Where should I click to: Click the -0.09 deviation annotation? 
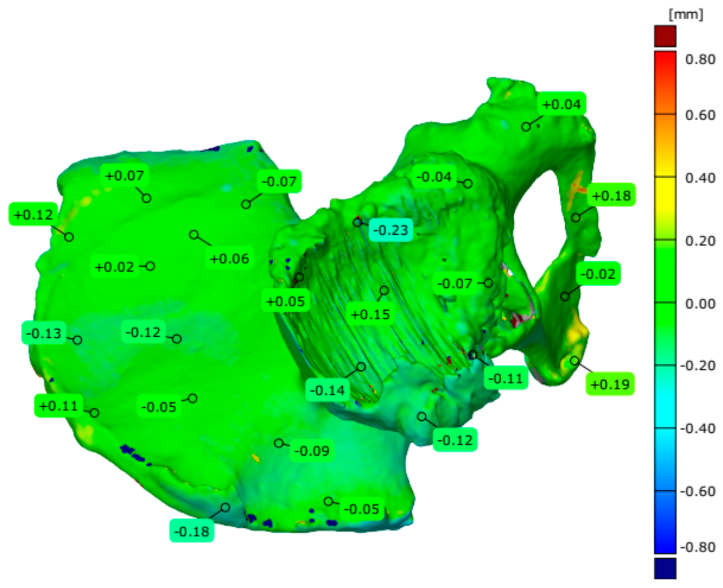(x=312, y=450)
